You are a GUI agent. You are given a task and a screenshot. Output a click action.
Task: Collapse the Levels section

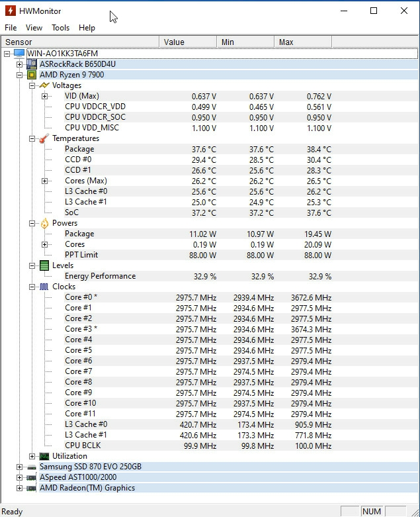coord(32,265)
